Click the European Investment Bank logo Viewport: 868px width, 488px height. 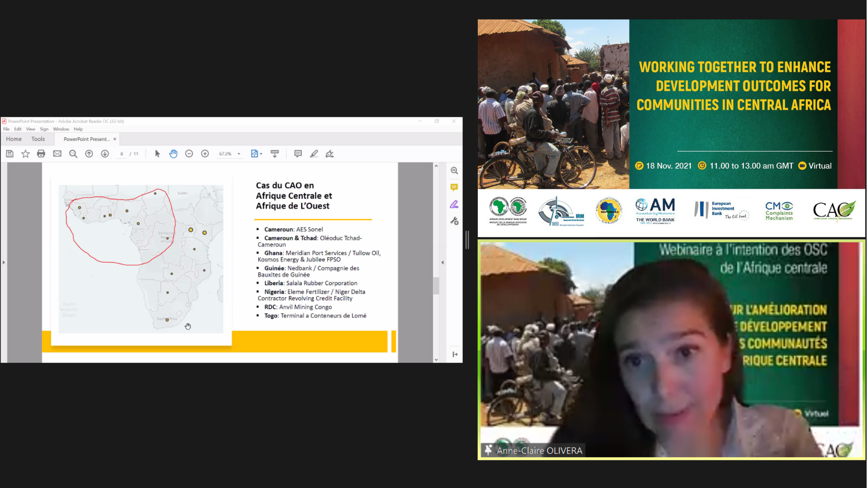click(x=721, y=210)
